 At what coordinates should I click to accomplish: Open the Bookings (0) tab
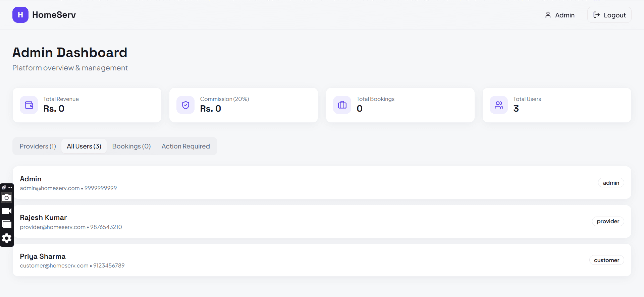click(x=131, y=146)
